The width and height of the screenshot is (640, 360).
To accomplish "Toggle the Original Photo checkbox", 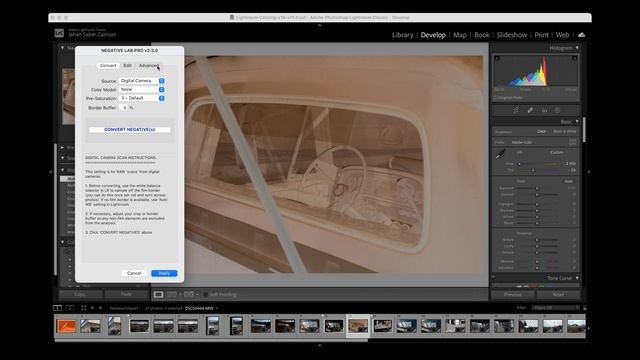I will pyautogui.click(x=495, y=98).
